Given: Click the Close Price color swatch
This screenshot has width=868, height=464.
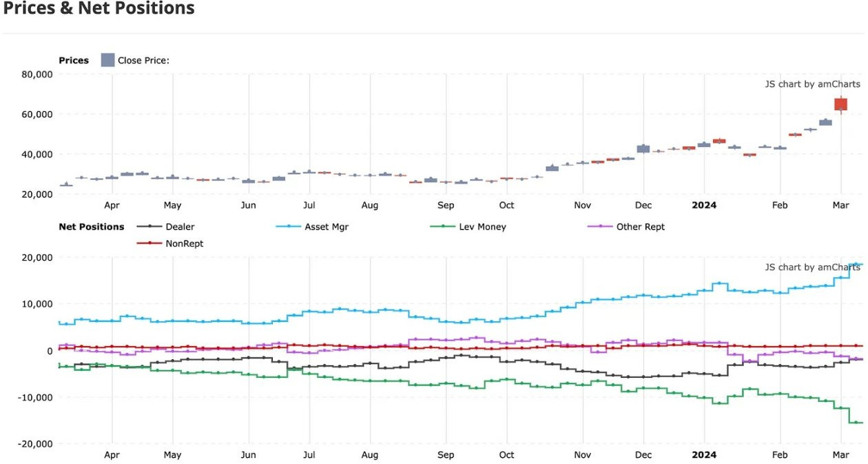Looking at the screenshot, I should [x=107, y=60].
